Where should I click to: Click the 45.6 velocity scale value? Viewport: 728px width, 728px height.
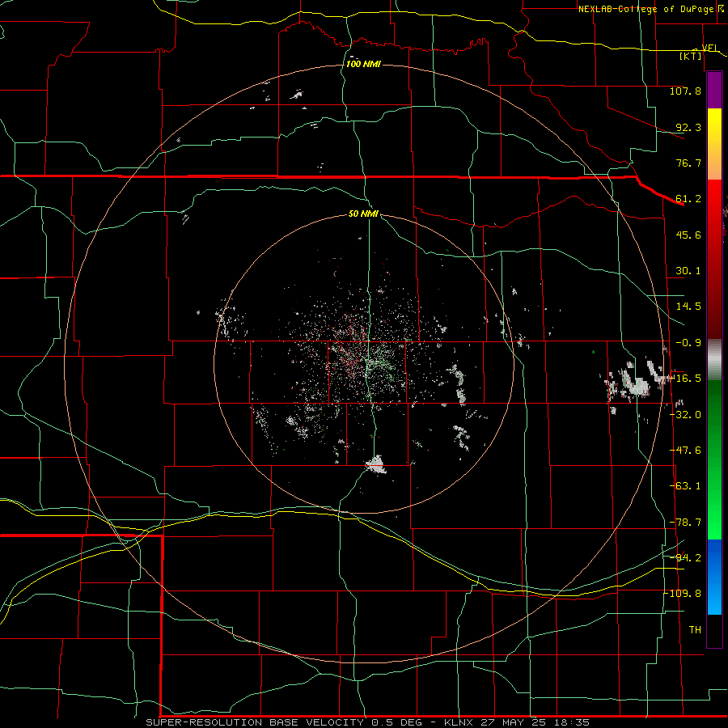click(x=688, y=235)
